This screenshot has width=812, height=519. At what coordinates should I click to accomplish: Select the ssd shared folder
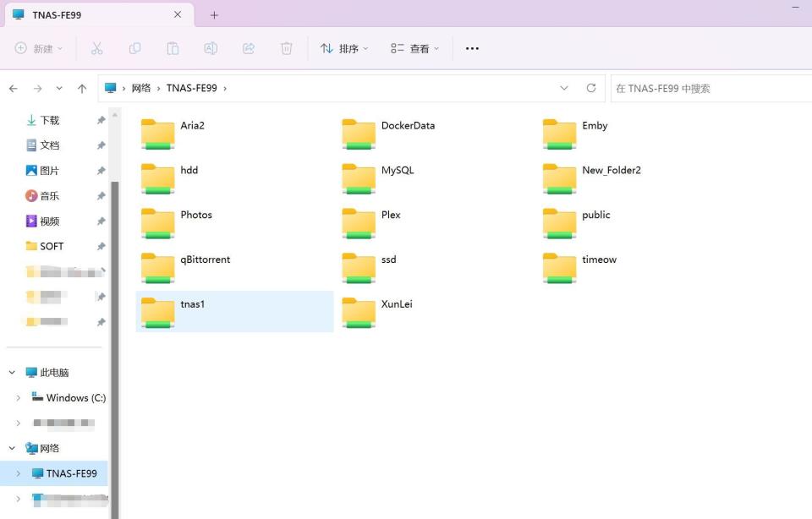tap(370, 267)
